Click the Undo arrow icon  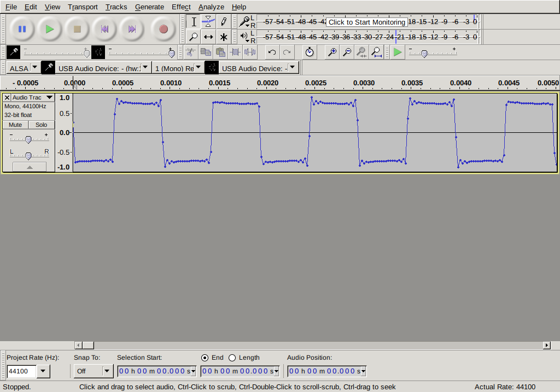272,52
